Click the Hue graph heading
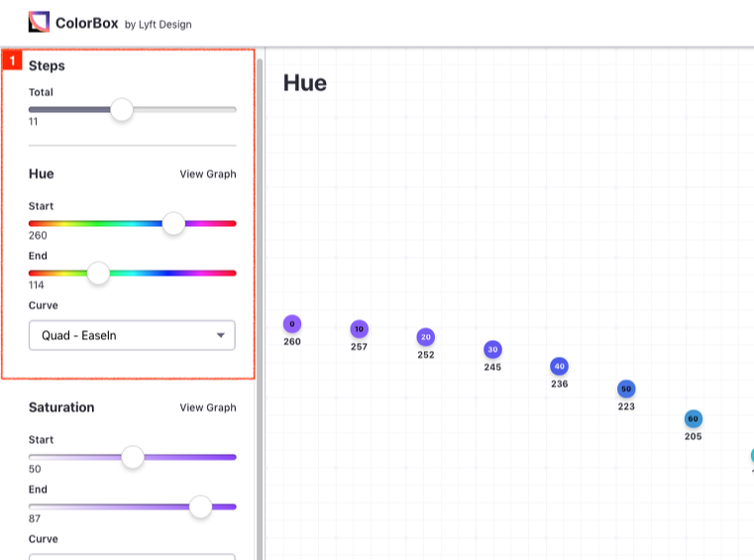Image resolution: width=754 pixels, height=560 pixels. click(x=305, y=82)
